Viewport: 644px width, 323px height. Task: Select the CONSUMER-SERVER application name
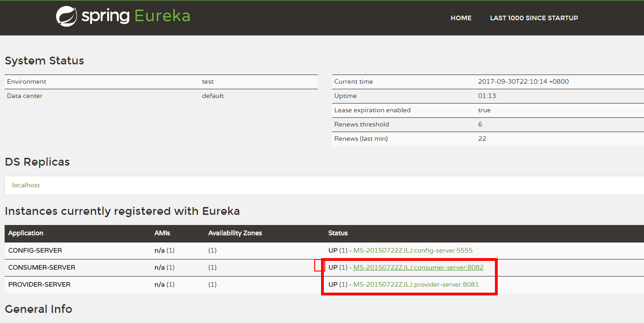pyautogui.click(x=41, y=267)
